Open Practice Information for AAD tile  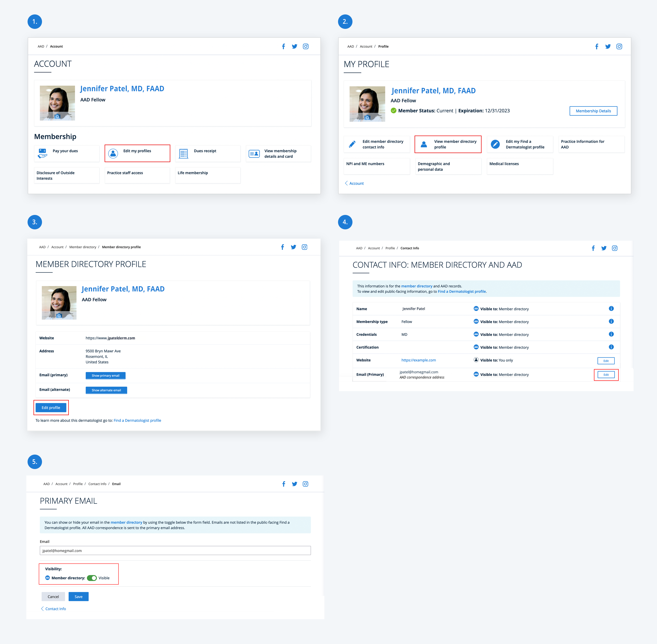pos(591,144)
